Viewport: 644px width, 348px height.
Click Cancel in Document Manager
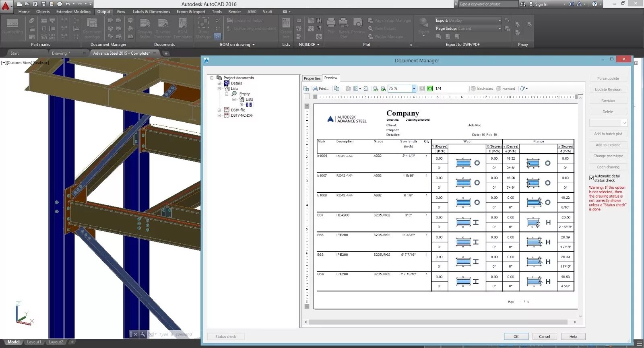tap(545, 337)
